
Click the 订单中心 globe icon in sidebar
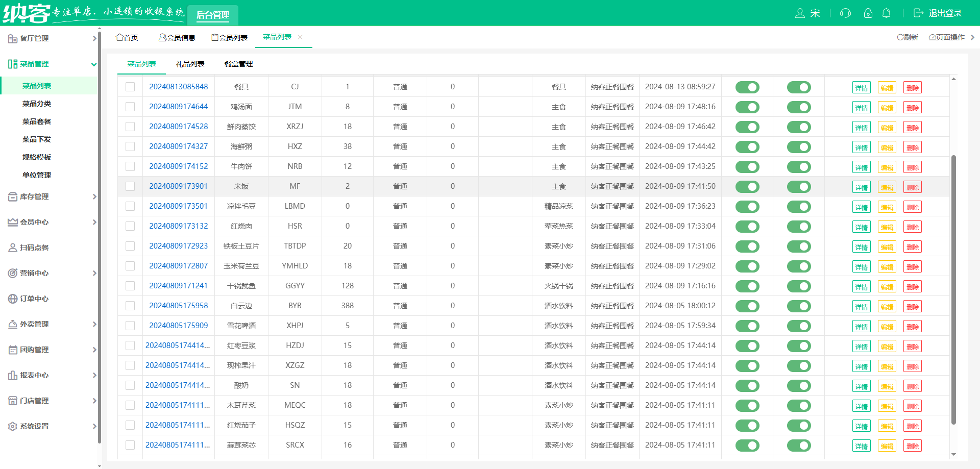tap(13, 299)
